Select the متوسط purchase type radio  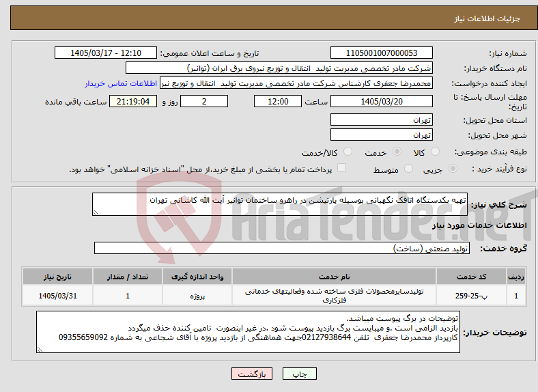point(408,169)
